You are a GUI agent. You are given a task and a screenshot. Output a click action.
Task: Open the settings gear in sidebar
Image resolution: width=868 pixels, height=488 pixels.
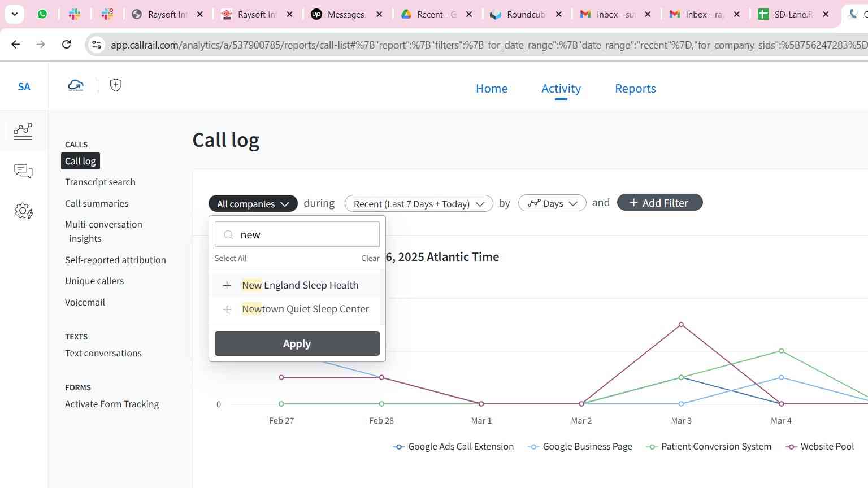pos(23,211)
